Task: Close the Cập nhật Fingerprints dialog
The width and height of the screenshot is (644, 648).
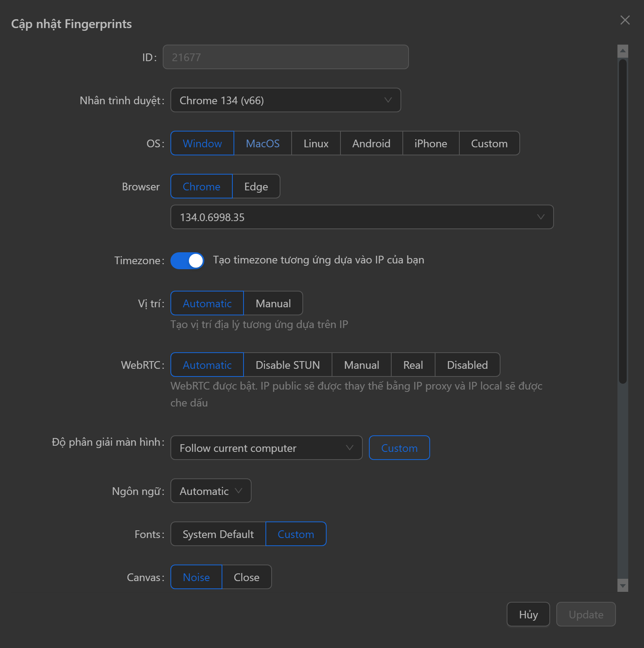Action: click(624, 20)
